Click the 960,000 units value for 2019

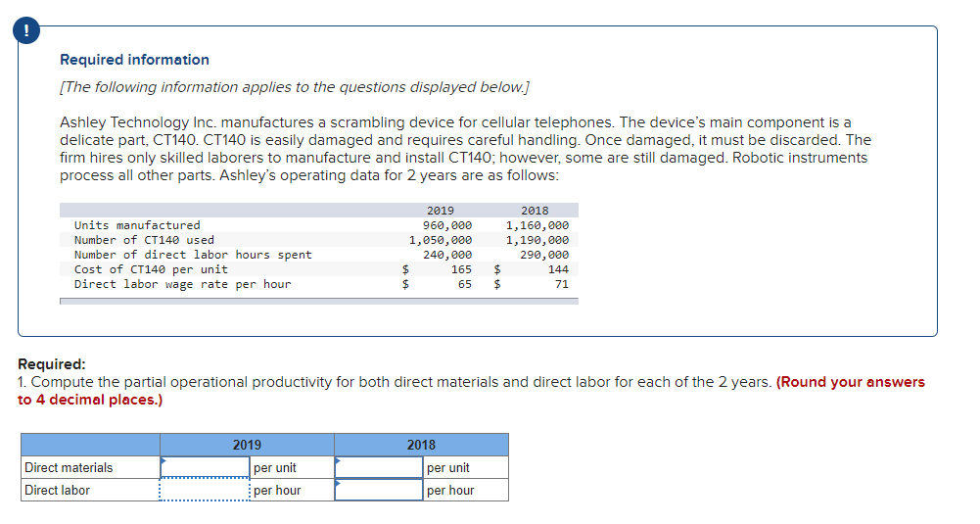click(x=447, y=225)
